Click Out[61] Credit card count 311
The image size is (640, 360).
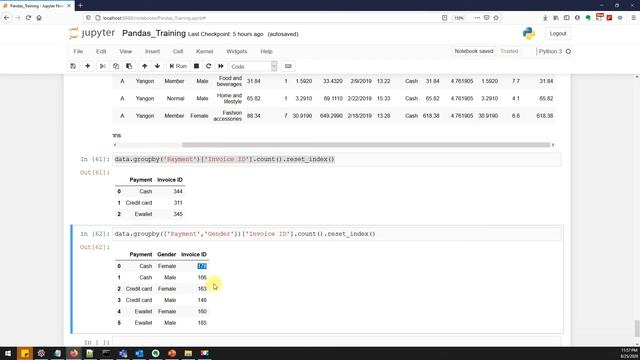pos(178,203)
